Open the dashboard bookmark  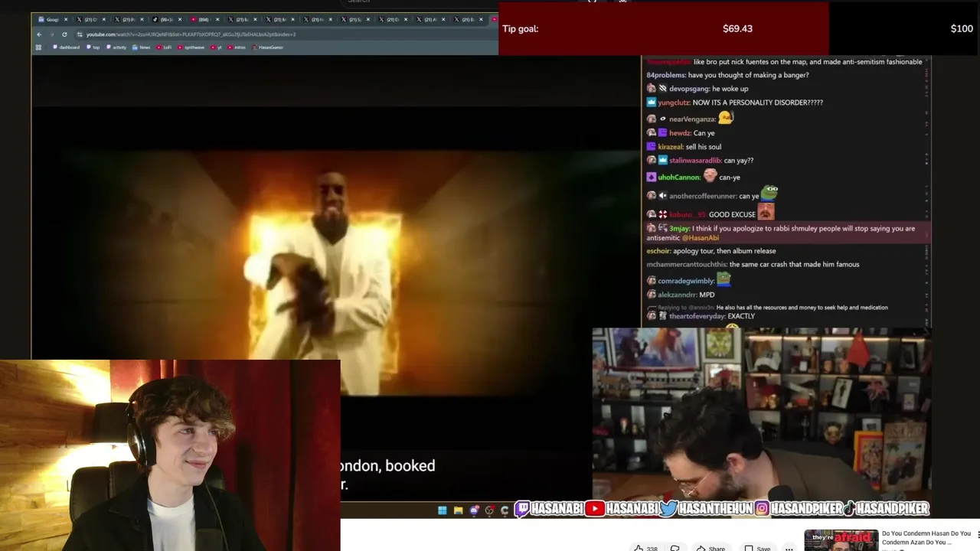click(66, 47)
